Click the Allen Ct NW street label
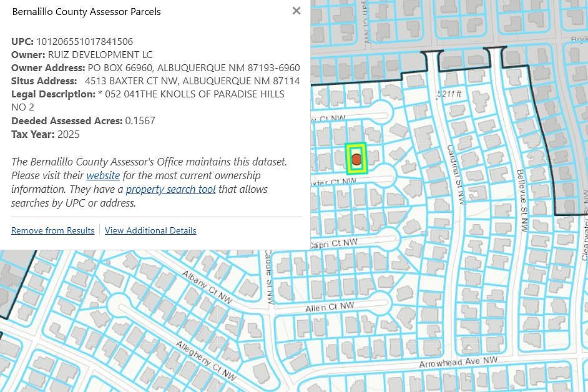Screen dimensions: 588x392 [x=330, y=307]
